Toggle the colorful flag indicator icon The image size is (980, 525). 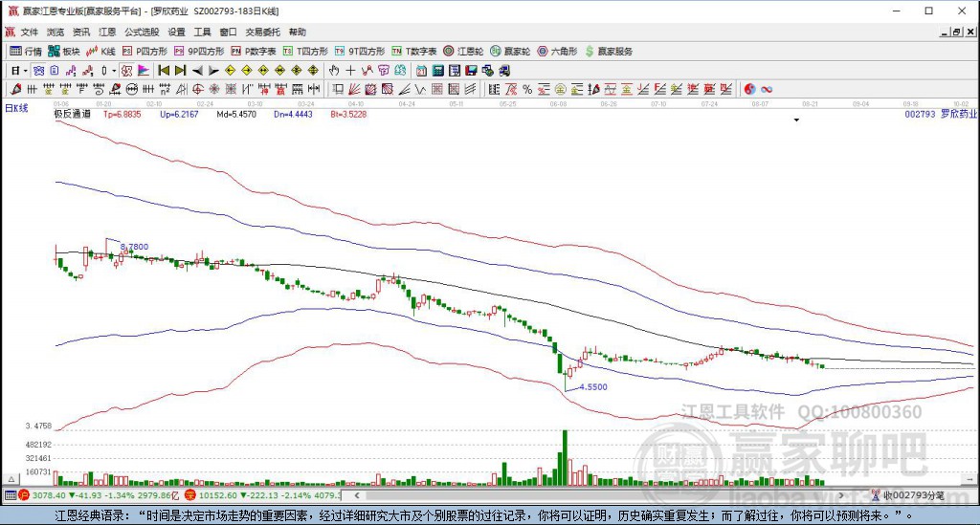[144, 71]
